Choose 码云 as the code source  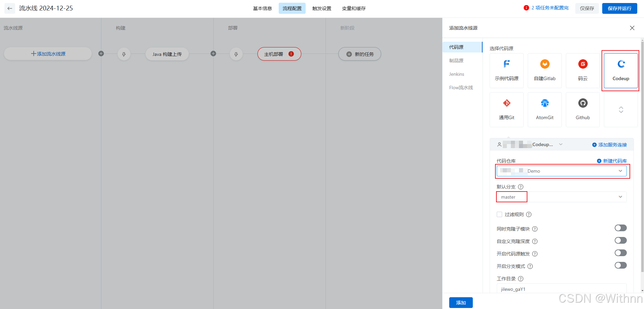(x=582, y=70)
